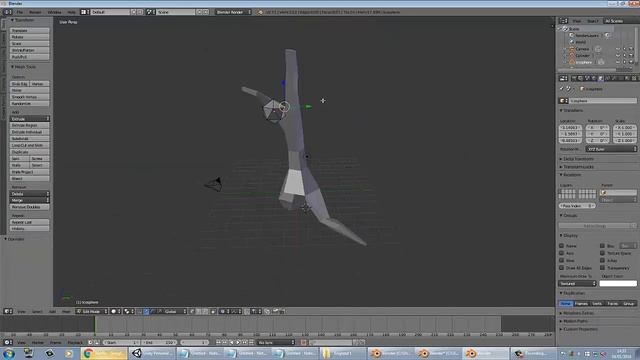Open the Texture properties tab
Image resolution: width=640 pixels, height=360 pixels.
pyautogui.click(x=634, y=78)
